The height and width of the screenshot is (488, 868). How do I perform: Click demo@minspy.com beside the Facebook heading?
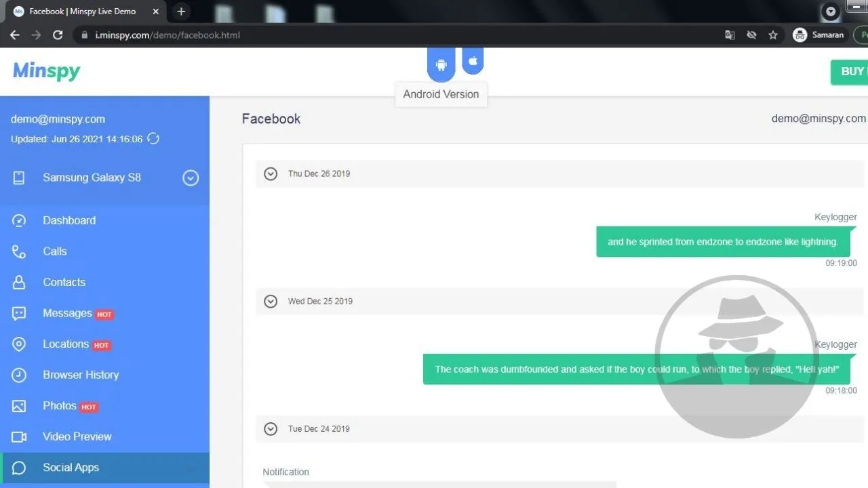point(818,119)
